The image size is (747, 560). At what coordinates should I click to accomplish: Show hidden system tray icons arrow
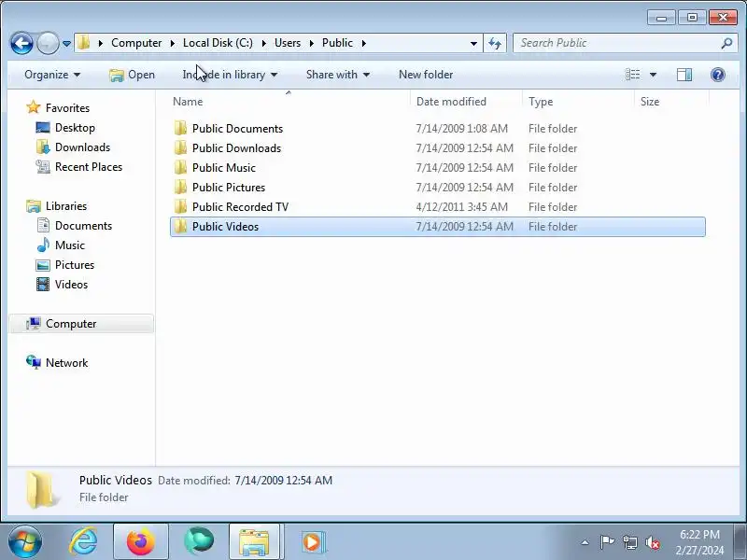point(585,542)
